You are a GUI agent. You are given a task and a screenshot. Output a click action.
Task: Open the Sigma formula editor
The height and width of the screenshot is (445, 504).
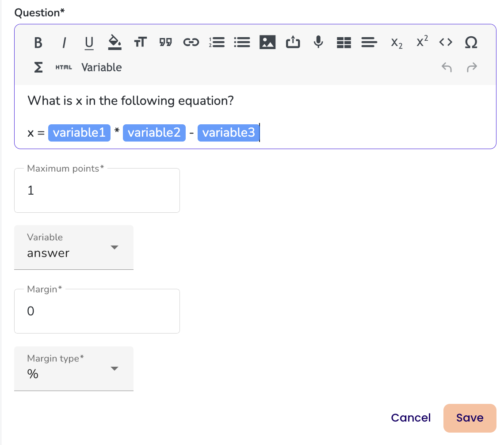click(38, 67)
